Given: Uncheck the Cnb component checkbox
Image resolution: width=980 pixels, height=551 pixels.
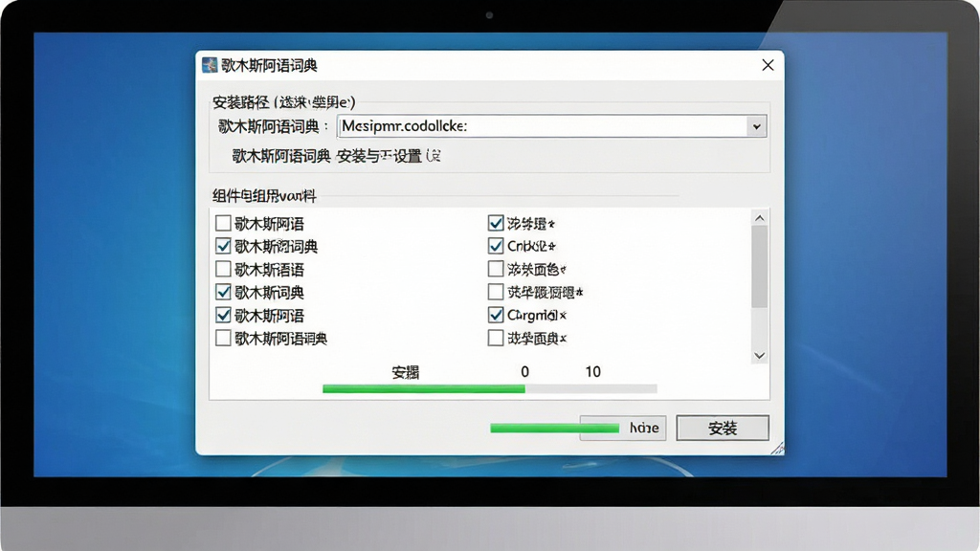Looking at the screenshot, I should pos(496,246).
